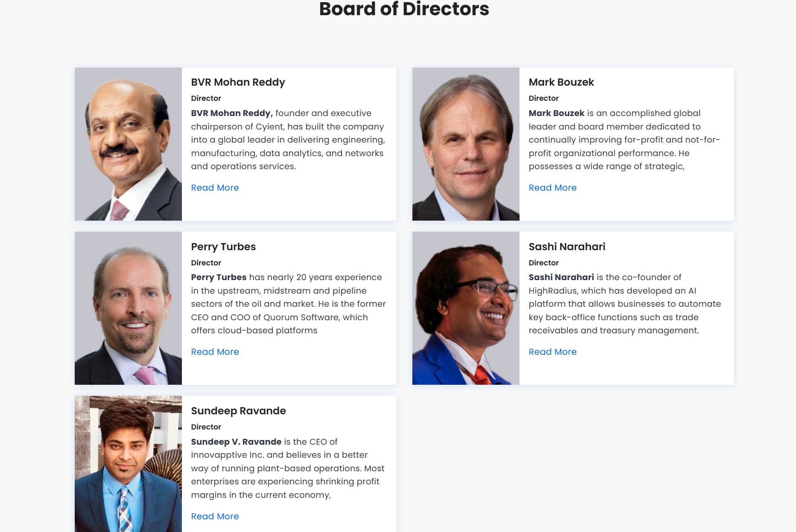The image size is (796, 532).
Task: Click Director label under Perry Turbes
Action: coord(206,263)
